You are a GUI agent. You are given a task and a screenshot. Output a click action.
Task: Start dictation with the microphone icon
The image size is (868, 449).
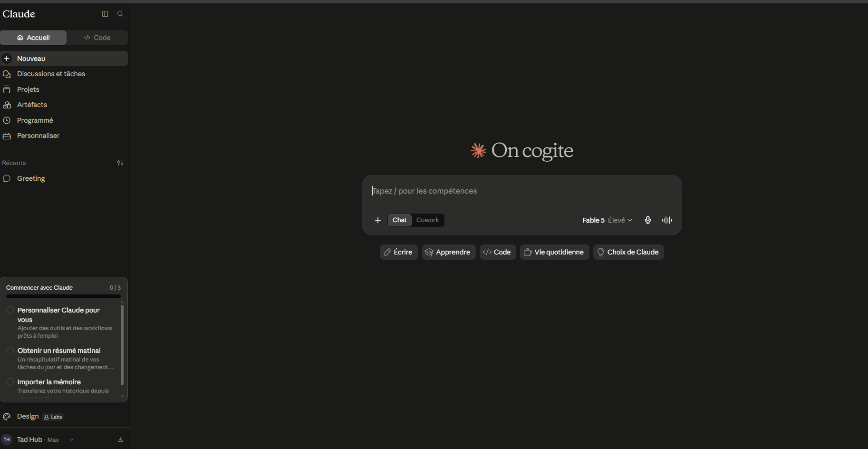click(x=647, y=220)
